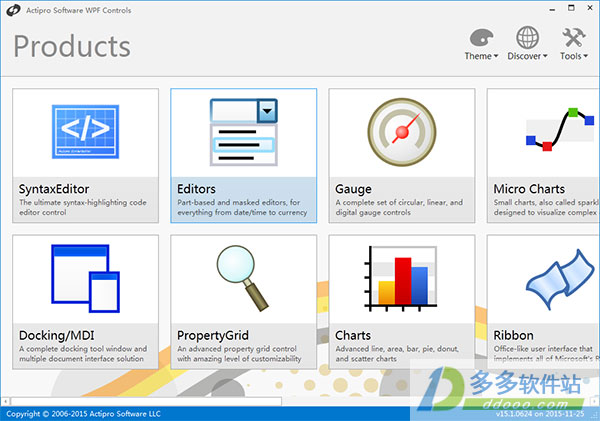Select the Charts product title
600x421 pixels.
[353, 336]
